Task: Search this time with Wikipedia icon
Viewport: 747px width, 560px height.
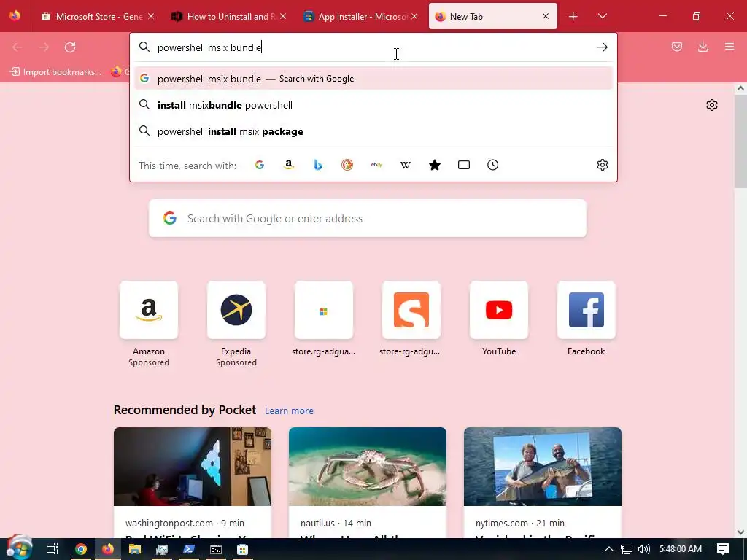Action: click(x=406, y=165)
